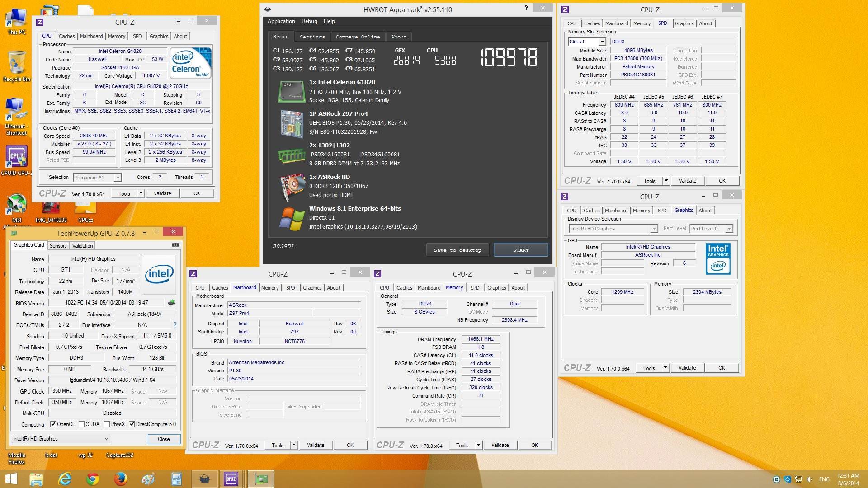Screen dimensions: 868x488
Task: Open MSI Afterburner desktop icon
Action: click(x=16, y=209)
